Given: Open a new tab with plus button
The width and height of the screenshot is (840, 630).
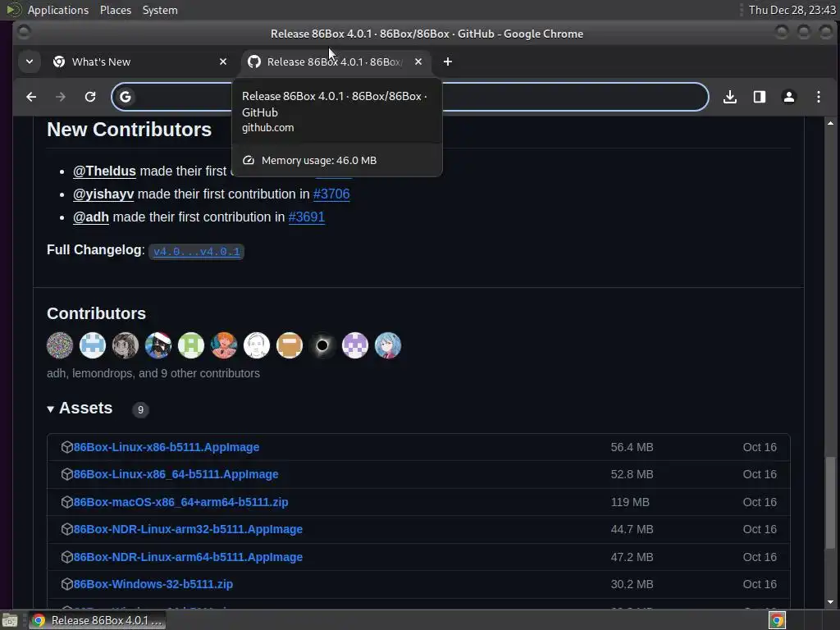Looking at the screenshot, I should [x=447, y=62].
